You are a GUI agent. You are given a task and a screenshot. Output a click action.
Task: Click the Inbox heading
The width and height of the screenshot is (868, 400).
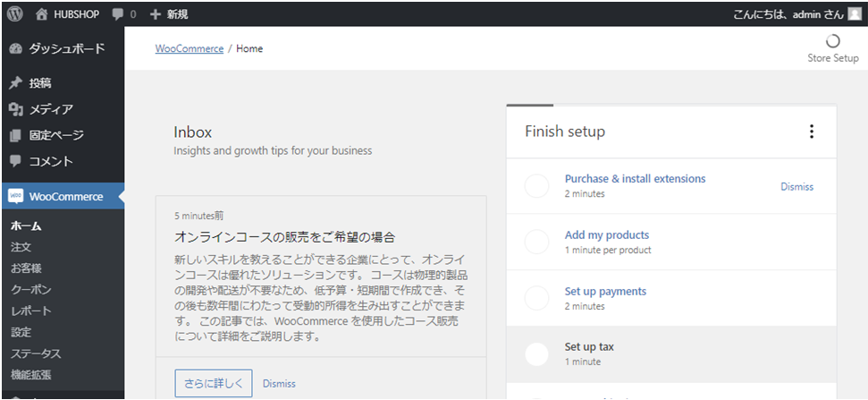[193, 132]
